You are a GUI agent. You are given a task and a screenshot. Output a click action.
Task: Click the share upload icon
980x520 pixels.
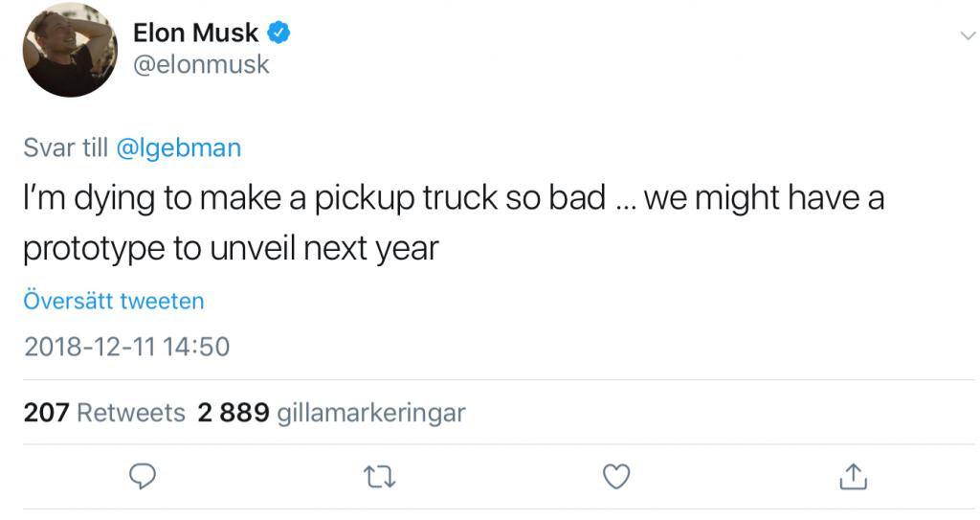[x=854, y=475]
